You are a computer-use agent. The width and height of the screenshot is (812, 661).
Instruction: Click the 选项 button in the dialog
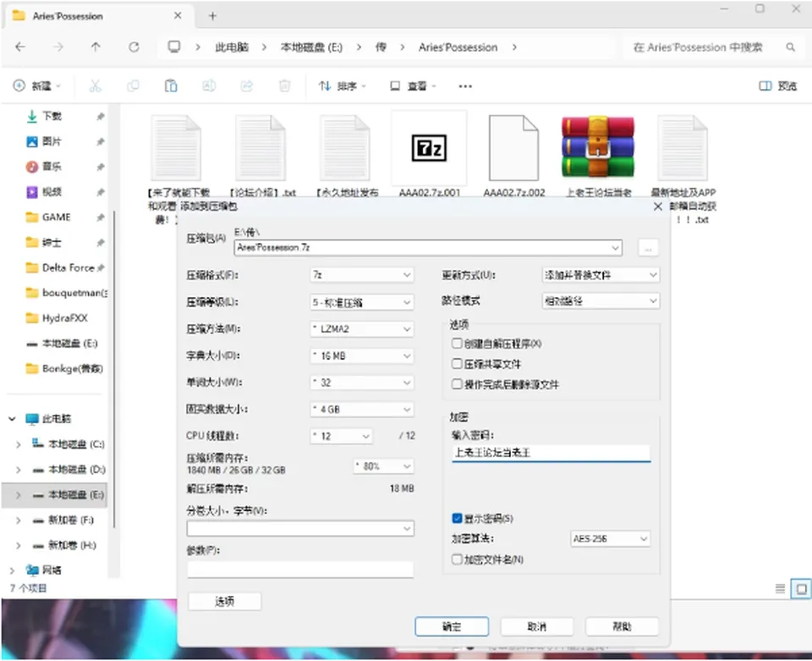224,602
